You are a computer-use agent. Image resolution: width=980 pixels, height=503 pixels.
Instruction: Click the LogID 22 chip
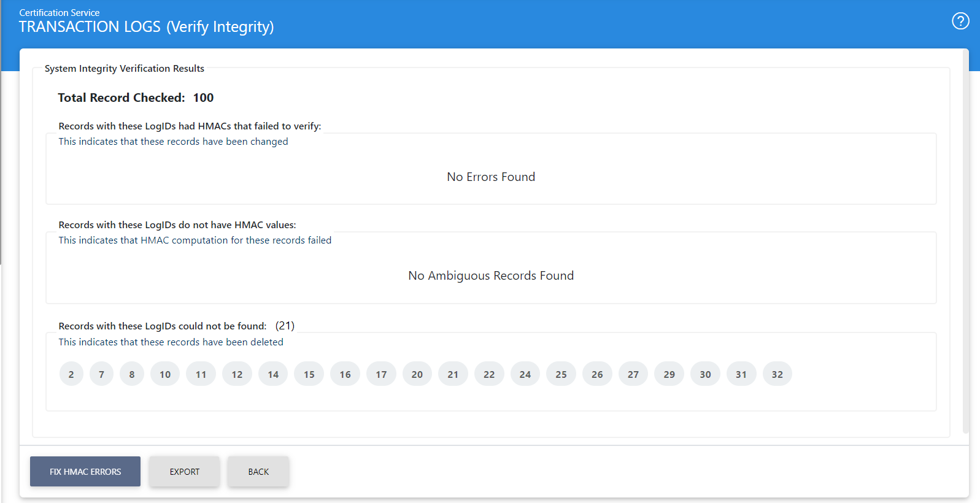489,374
